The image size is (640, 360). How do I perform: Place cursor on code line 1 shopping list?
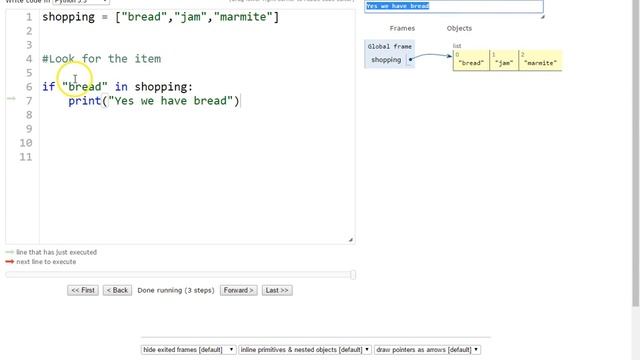coord(160,17)
